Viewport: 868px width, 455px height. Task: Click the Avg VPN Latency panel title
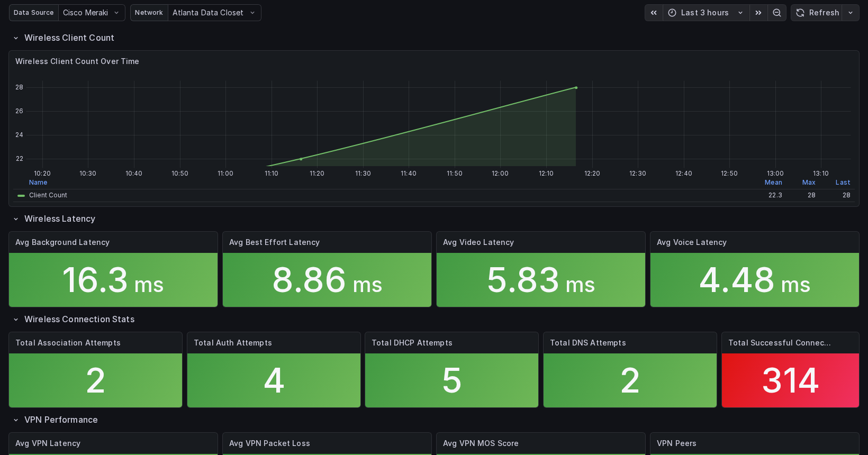click(48, 443)
